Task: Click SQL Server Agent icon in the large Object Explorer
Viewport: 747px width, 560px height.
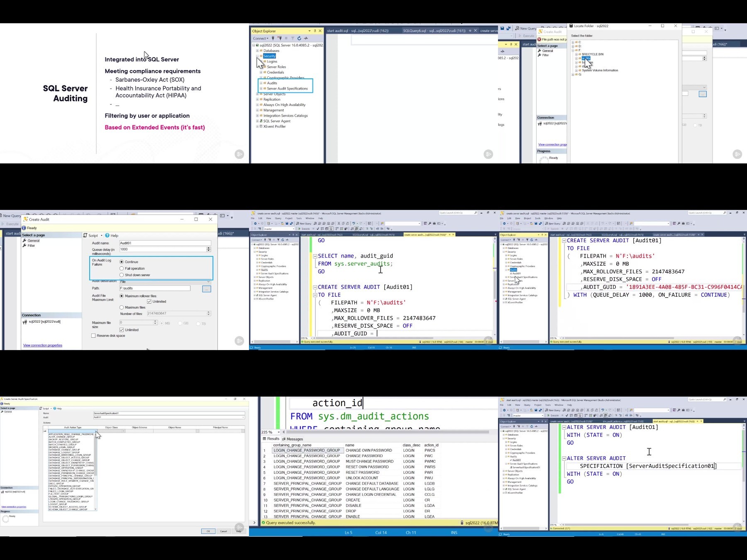Action: click(261, 121)
